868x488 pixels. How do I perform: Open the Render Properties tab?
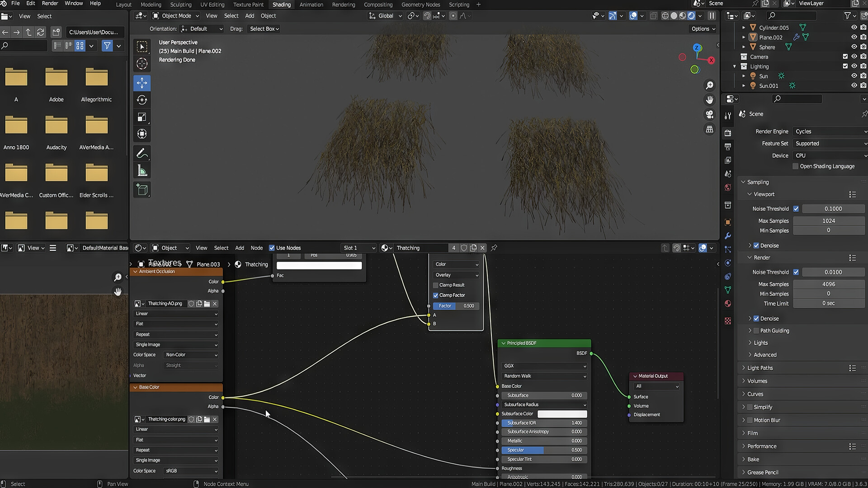point(728,133)
